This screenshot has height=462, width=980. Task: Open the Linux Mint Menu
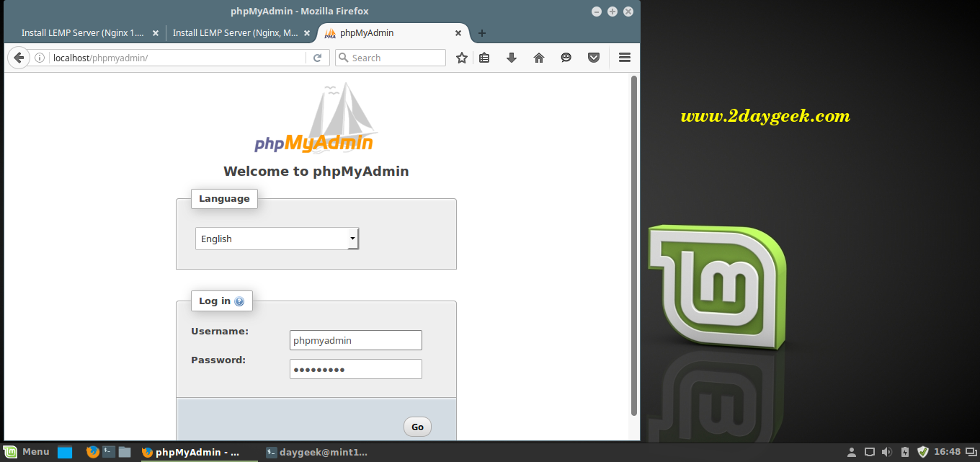(27, 452)
